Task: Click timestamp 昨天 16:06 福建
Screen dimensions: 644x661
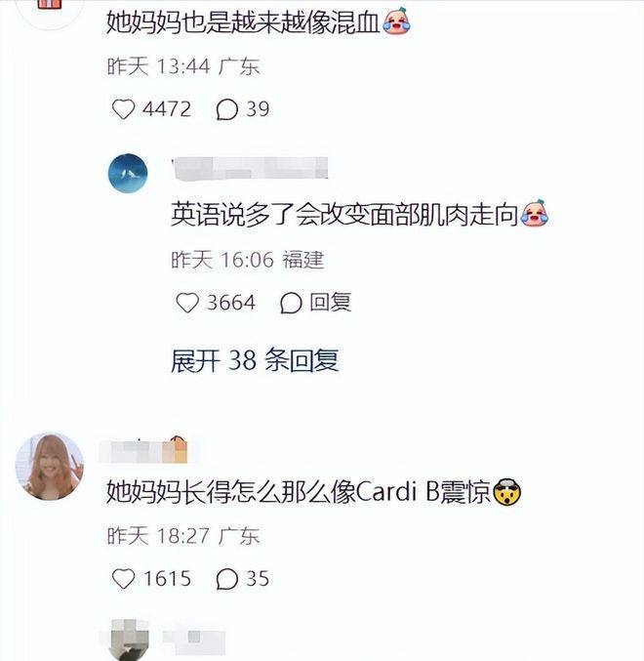Action: tap(248, 260)
